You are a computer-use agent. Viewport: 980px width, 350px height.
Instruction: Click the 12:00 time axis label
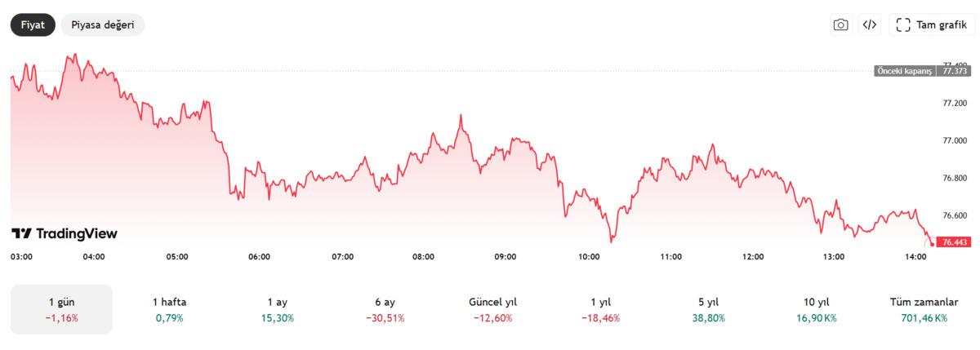753,257
